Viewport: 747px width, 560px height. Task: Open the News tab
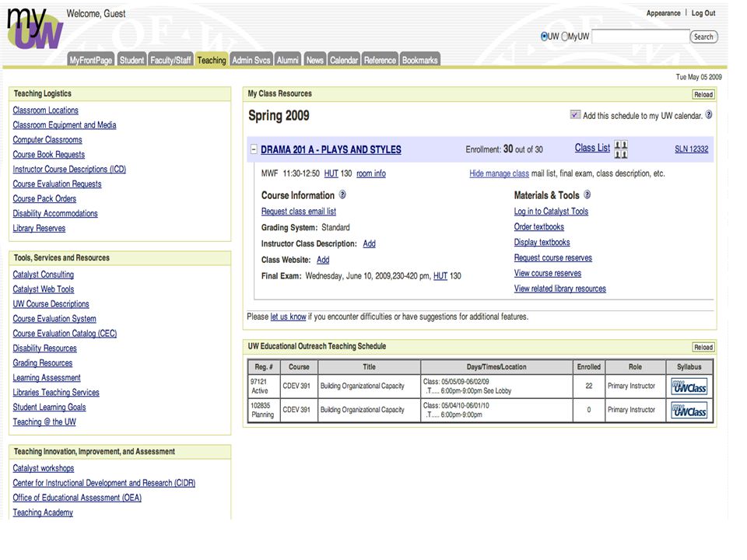(x=314, y=60)
